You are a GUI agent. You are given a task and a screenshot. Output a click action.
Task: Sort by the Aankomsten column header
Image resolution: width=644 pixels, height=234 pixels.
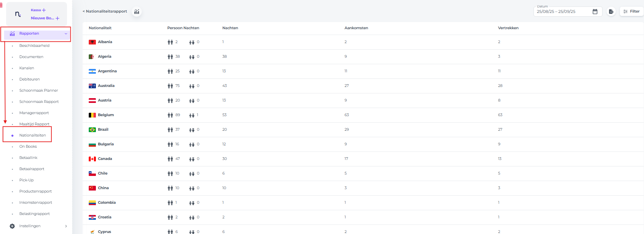(x=356, y=28)
